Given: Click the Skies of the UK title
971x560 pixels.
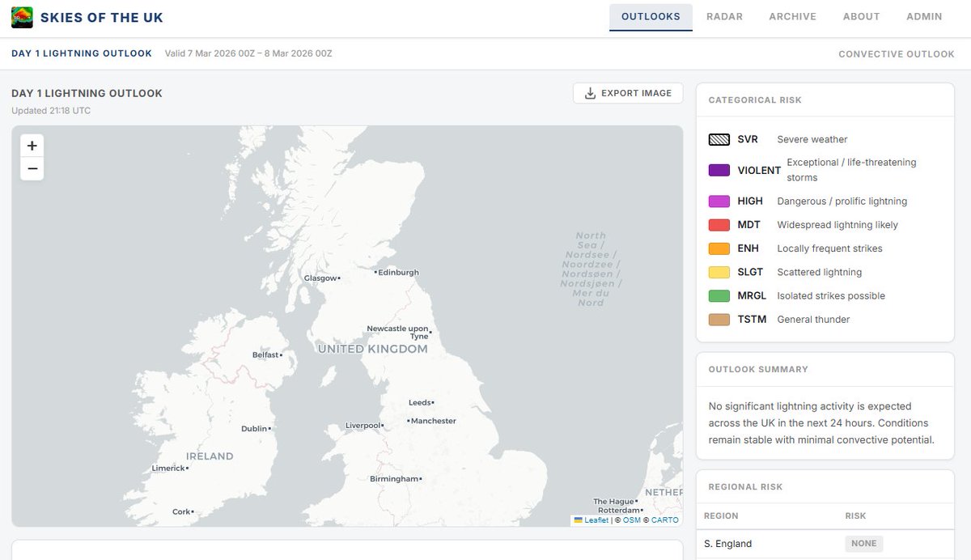Looking at the screenshot, I should pyautogui.click(x=102, y=17).
